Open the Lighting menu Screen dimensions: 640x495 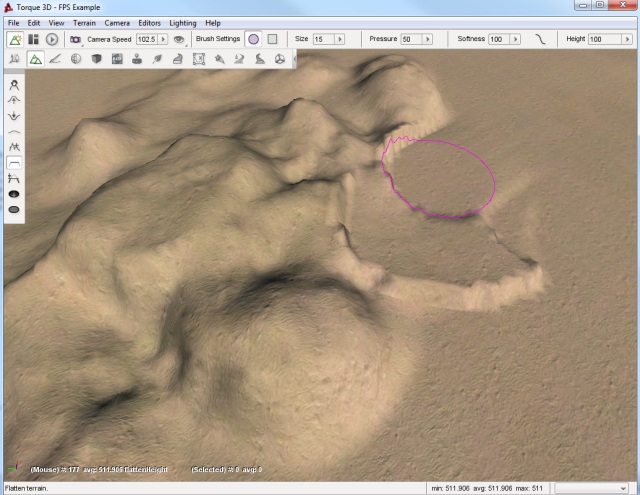pyautogui.click(x=182, y=22)
